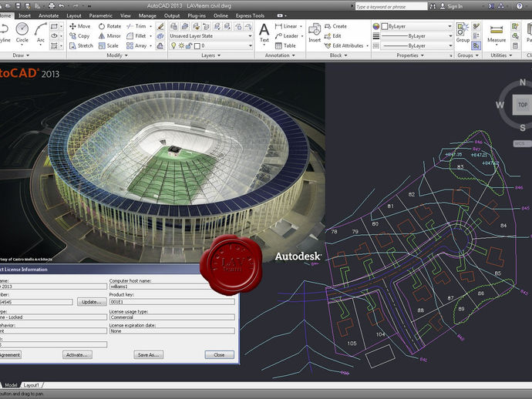Image resolution: width=532 pixels, height=399 pixels.
Task: Click the Text annotation tool
Action: [x=264, y=32]
